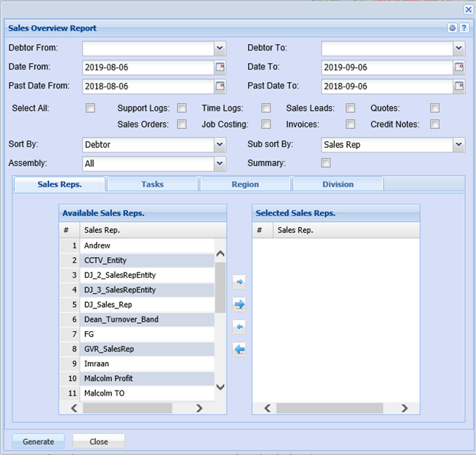476x455 pixels.
Task: Enable the Invoices checkbox
Action: [x=351, y=125]
